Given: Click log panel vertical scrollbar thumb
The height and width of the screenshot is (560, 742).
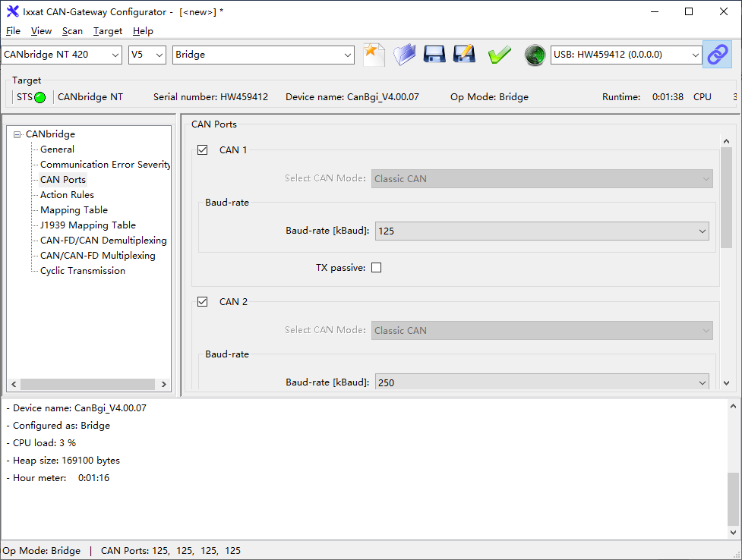Looking at the screenshot, I should (733, 499).
